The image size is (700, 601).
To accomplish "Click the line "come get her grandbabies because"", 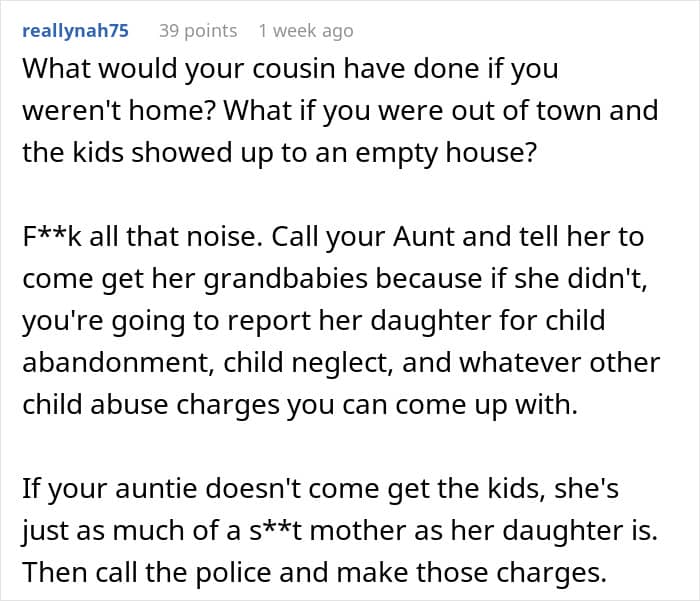I will (x=334, y=279).
